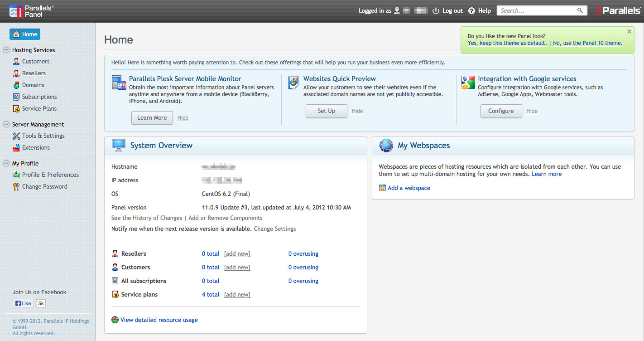Click the All subscriptions row icon

(x=115, y=281)
